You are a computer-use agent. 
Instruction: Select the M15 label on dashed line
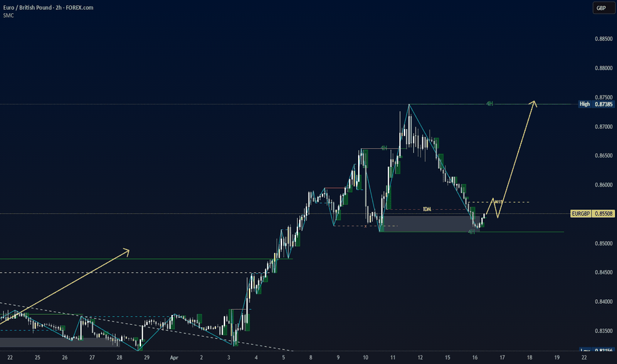tap(498, 202)
